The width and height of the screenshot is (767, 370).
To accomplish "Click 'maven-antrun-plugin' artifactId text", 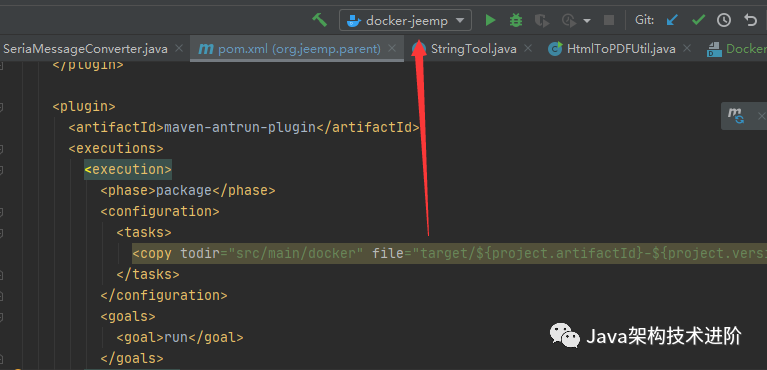I will click(x=240, y=127).
